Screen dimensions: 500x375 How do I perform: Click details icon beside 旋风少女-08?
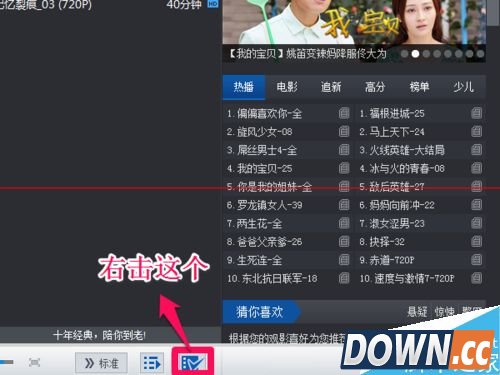tap(344, 132)
